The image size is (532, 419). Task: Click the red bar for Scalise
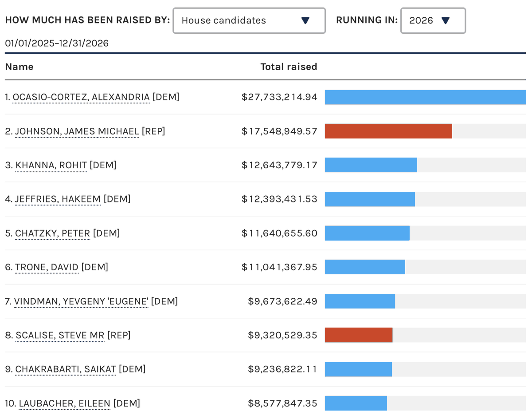pyautogui.click(x=359, y=335)
